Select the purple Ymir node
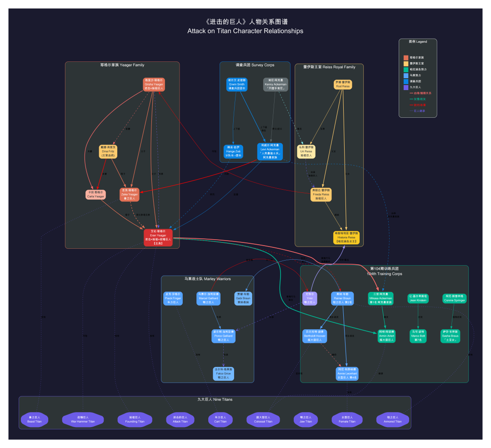 [x=310, y=298]
